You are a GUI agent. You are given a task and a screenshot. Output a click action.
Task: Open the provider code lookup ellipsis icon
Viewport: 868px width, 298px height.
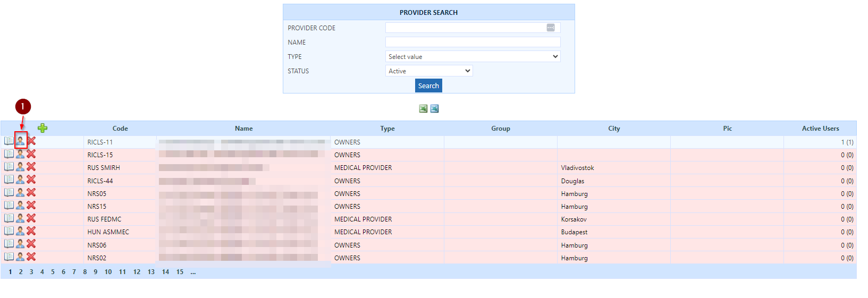tap(551, 28)
